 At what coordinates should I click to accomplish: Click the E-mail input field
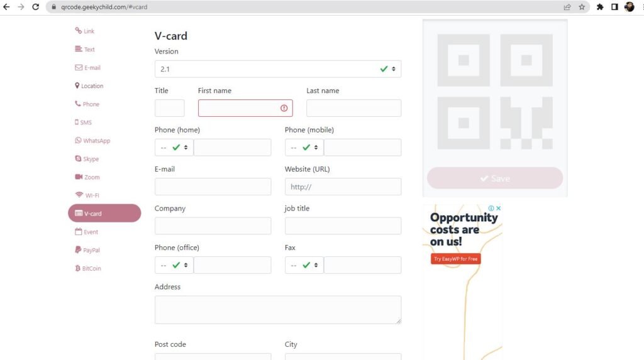click(x=213, y=187)
